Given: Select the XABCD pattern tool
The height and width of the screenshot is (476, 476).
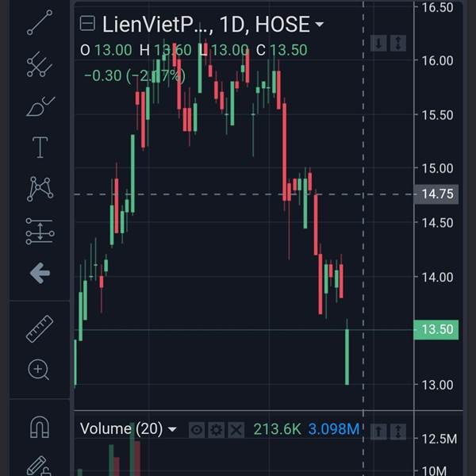Looking at the screenshot, I should click(40, 189).
